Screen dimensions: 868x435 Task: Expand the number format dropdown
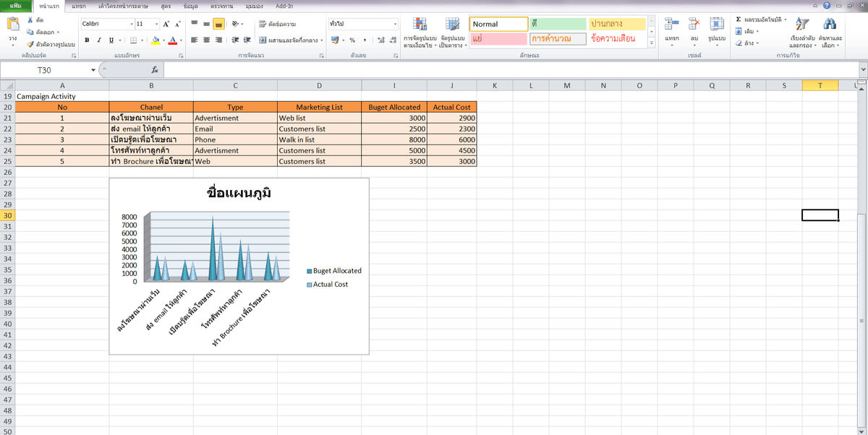pos(395,24)
